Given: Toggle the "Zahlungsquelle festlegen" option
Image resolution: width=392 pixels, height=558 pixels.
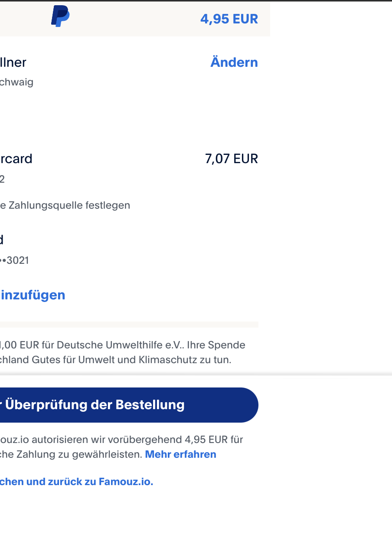Looking at the screenshot, I should tap(65, 205).
